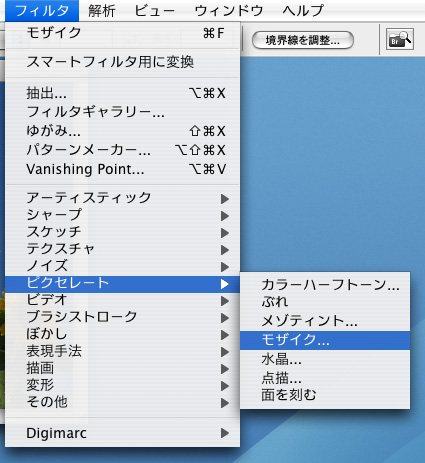Select モザイク... in the ピクセレート submenu
The height and width of the screenshot is (463, 425).
click(325, 340)
